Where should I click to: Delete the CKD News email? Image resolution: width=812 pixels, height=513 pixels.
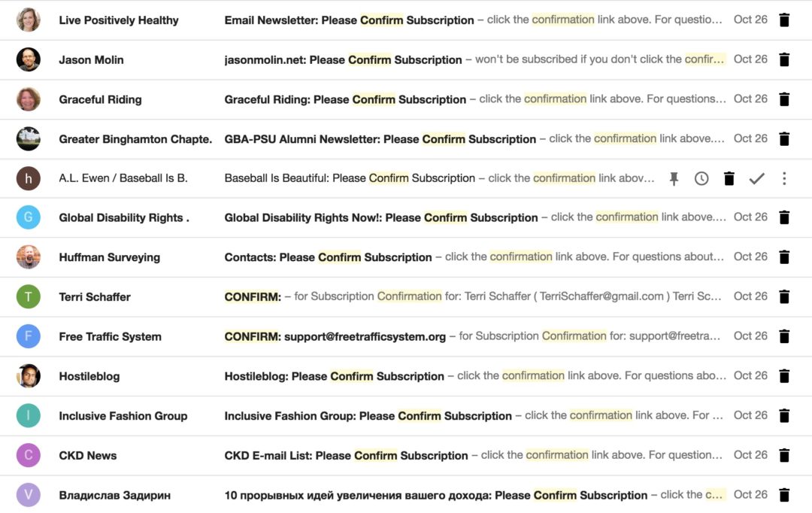(784, 455)
